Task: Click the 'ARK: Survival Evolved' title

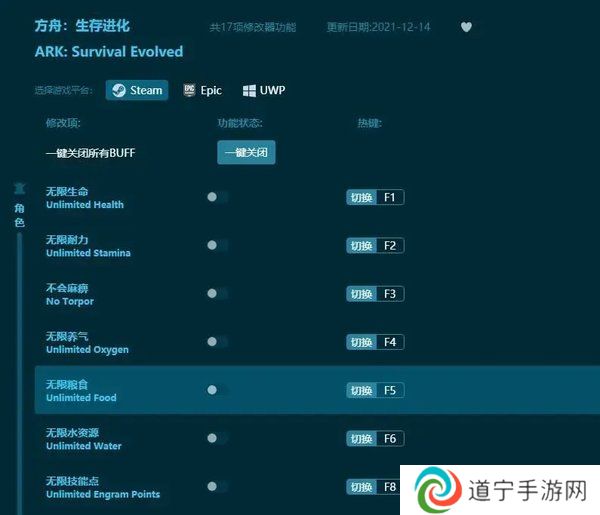Action: [x=109, y=52]
